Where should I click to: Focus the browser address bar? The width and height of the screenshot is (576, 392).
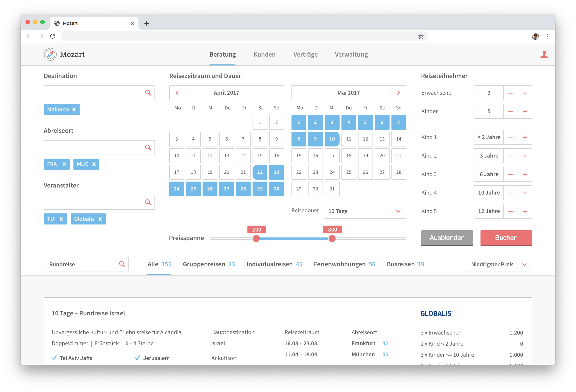pos(244,36)
